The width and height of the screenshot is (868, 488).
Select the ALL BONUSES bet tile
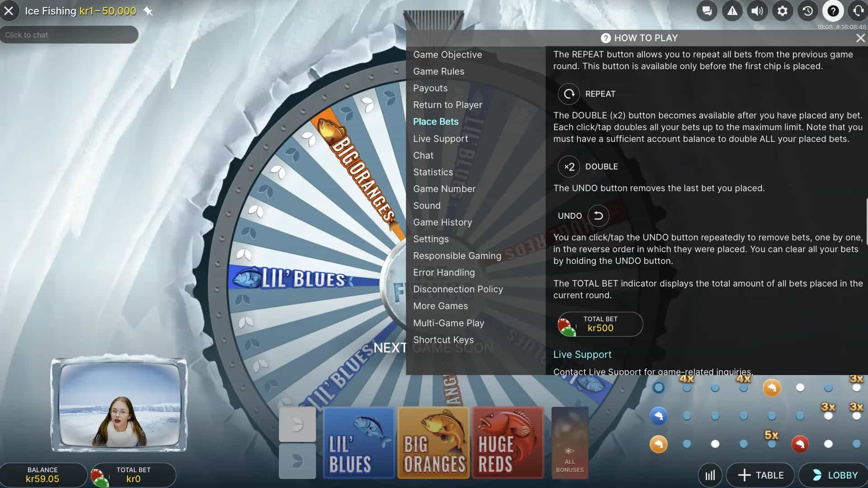(570, 443)
